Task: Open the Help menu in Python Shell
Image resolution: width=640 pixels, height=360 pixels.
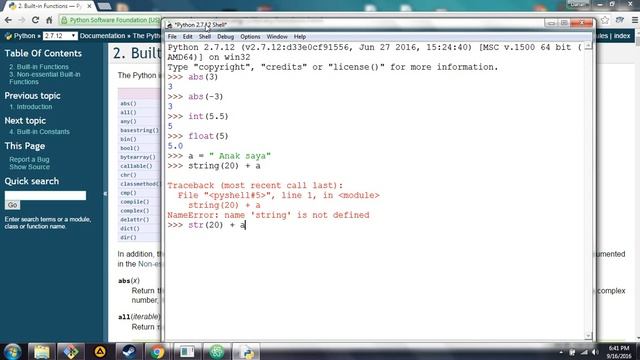Action: click(x=300, y=37)
